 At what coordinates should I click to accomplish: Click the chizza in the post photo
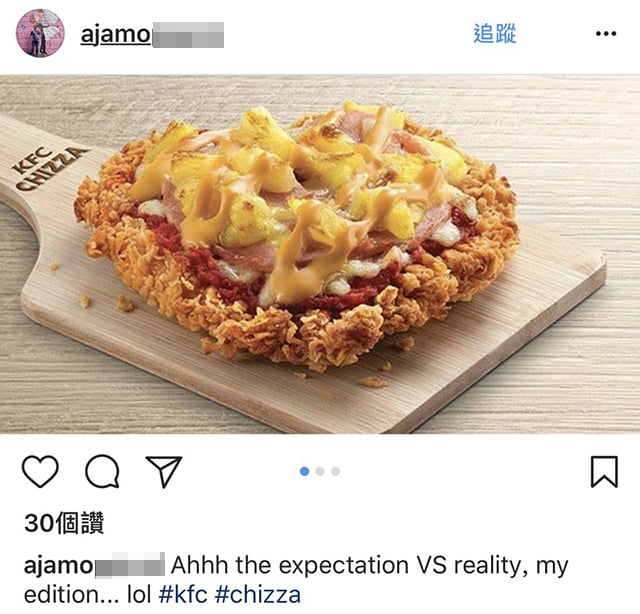pos(296,235)
